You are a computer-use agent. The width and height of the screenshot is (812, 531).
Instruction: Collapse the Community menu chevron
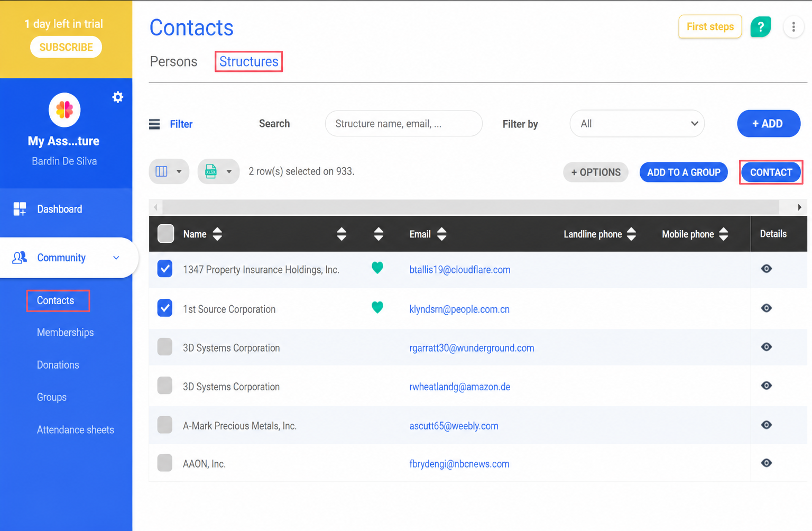[x=116, y=258]
